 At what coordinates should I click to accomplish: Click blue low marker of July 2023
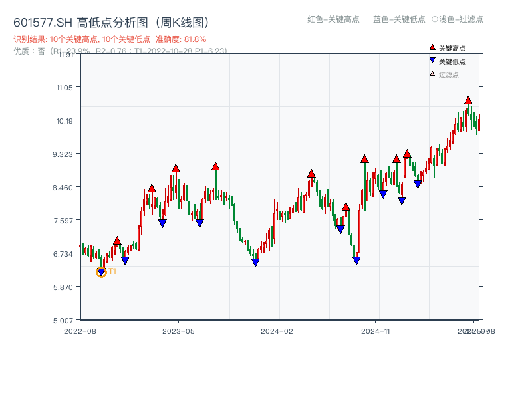click(x=199, y=223)
